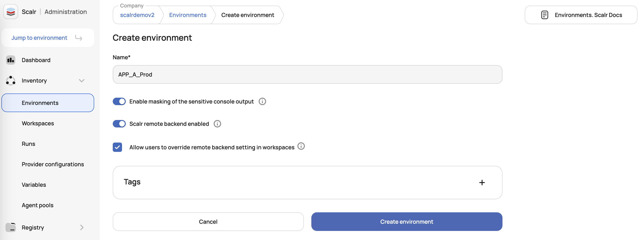The height and width of the screenshot is (240, 644).
Task: Uncheck allow users to override remote backend
Action: click(x=117, y=147)
